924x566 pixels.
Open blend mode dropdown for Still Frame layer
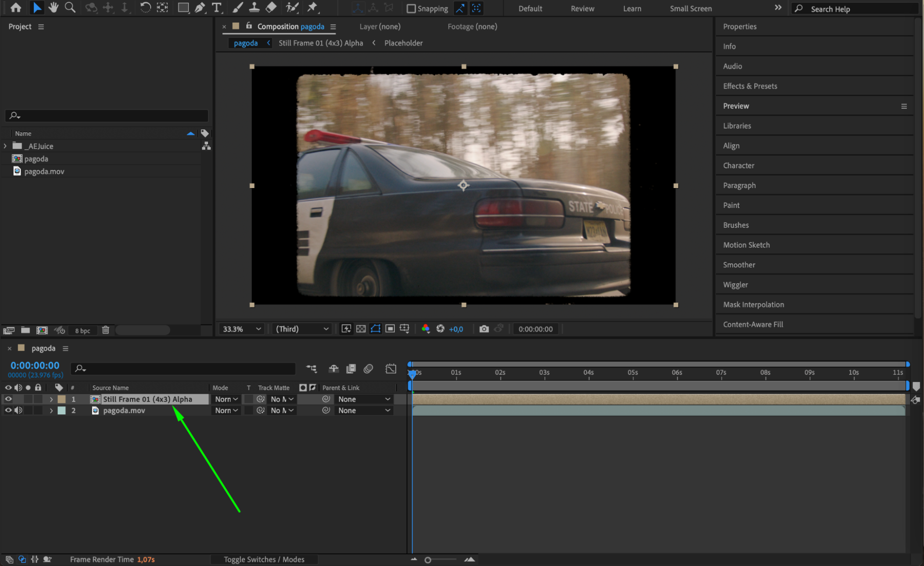pyautogui.click(x=226, y=399)
